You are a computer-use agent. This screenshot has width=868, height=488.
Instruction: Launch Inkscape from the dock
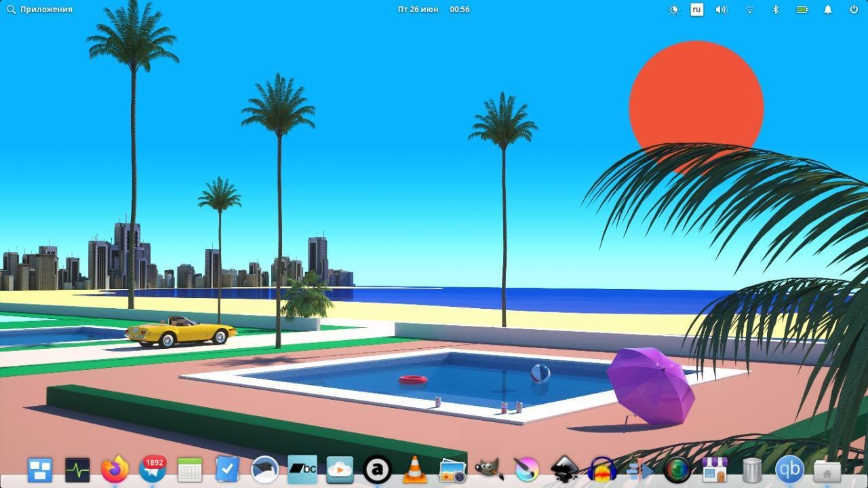coord(564,469)
